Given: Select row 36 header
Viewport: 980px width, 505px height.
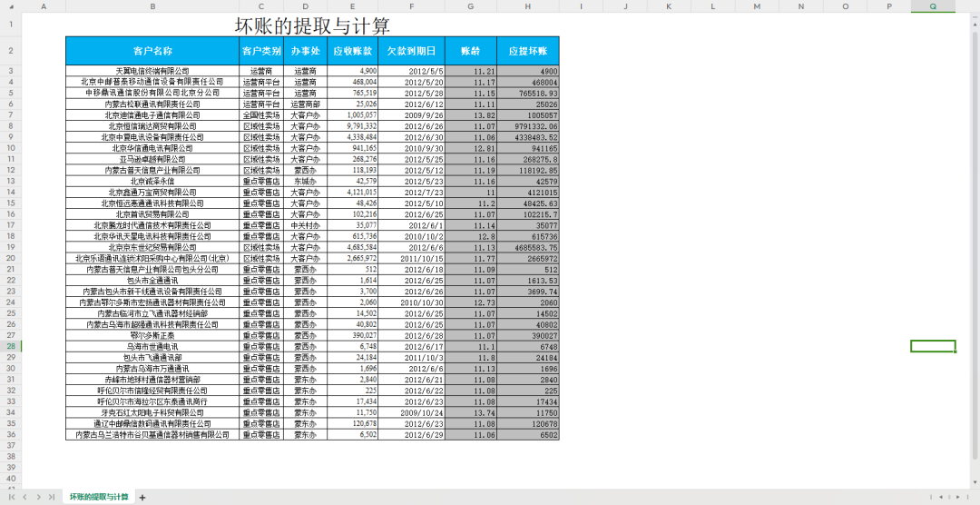Looking at the screenshot, I should tap(11, 434).
